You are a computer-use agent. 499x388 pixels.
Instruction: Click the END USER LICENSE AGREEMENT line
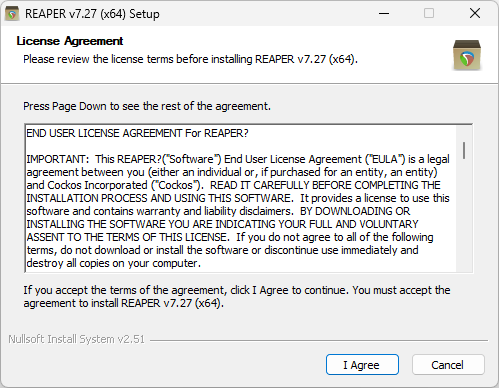pos(137,133)
